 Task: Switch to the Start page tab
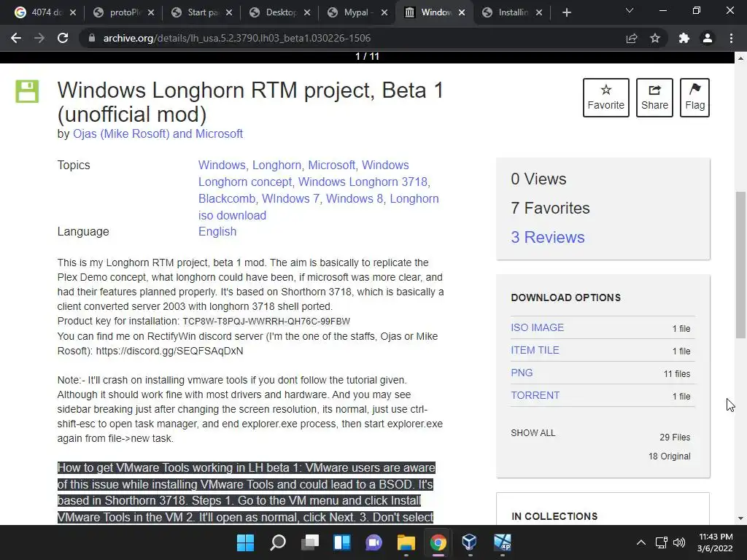tap(197, 12)
